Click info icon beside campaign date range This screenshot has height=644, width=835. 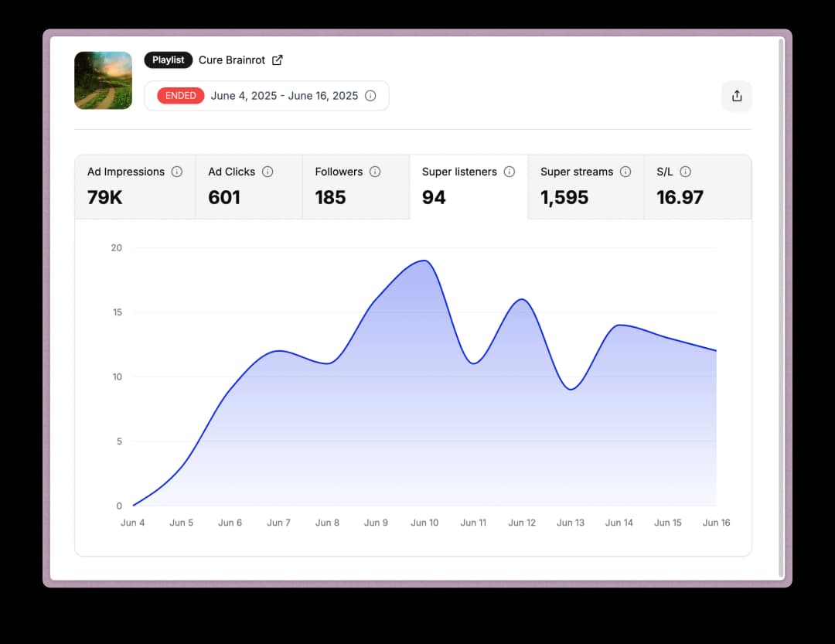[370, 96]
